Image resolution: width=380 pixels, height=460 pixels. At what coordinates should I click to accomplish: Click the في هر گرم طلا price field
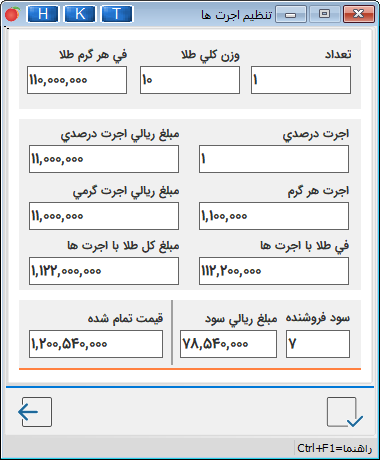tap(77, 80)
